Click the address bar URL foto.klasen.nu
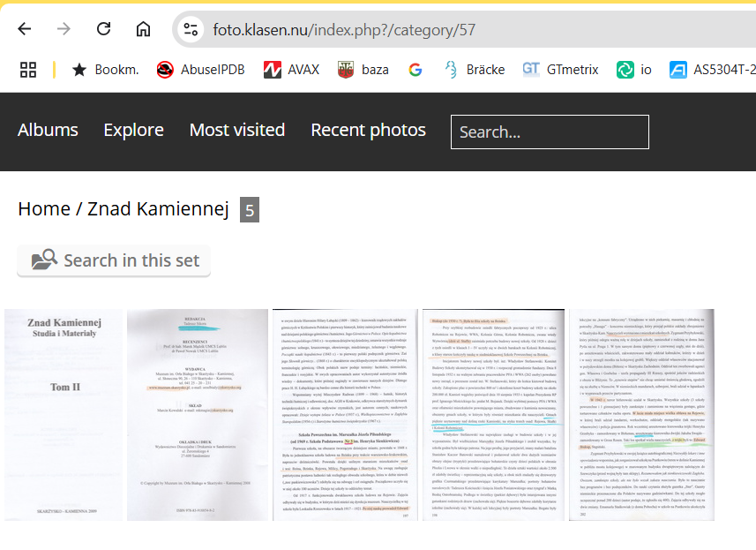Image resolution: width=756 pixels, height=550 pixels. click(x=344, y=30)
